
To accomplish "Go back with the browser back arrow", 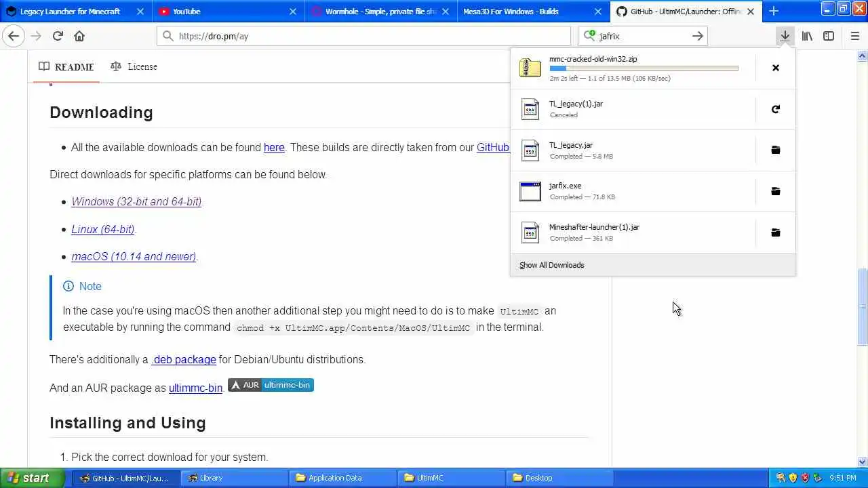I will click(x=14, y=36).
